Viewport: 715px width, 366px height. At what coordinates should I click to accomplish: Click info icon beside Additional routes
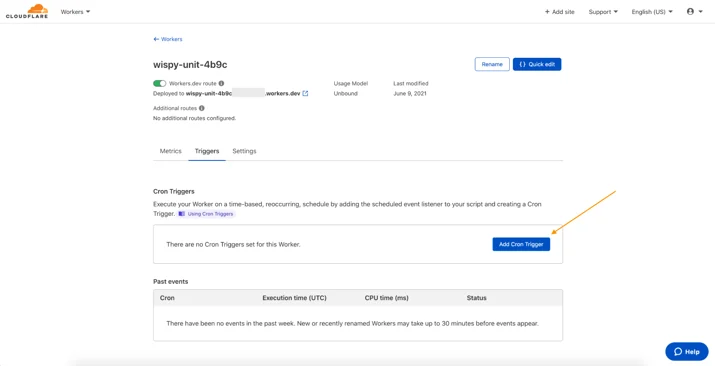tap(202, 108)
